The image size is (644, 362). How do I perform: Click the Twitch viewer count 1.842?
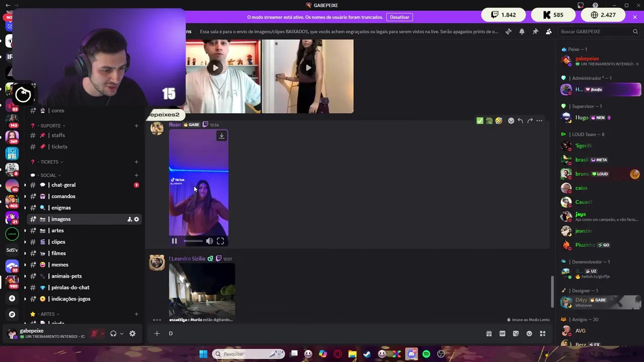click(x=504, y=15)
